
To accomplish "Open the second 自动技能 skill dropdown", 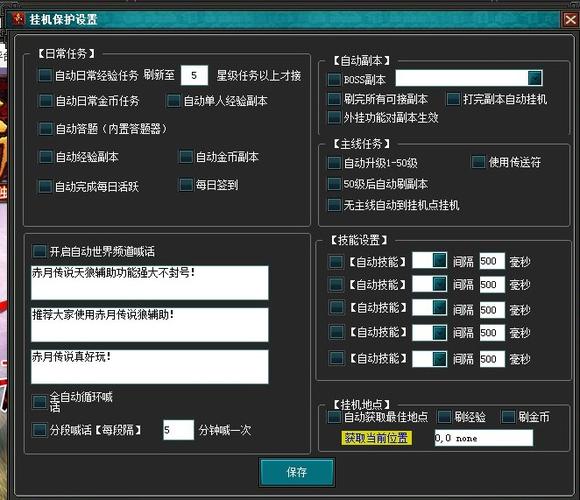I will pyautogui.click(x=439, y=284).
